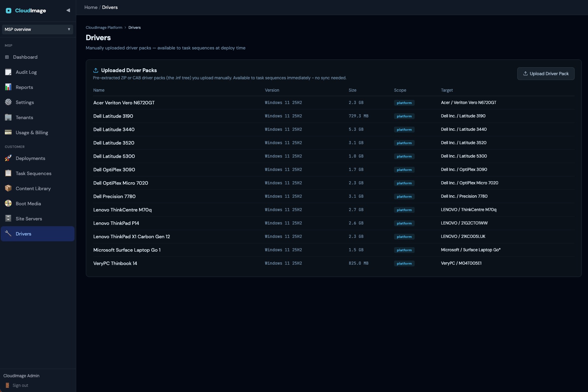Open the CloudImage Platform breadcrumb

pos(104,27)
